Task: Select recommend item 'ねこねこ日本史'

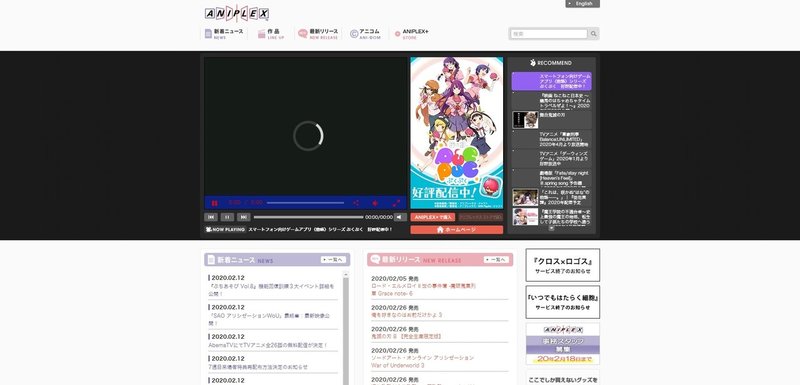Action: tap(552, 100)
